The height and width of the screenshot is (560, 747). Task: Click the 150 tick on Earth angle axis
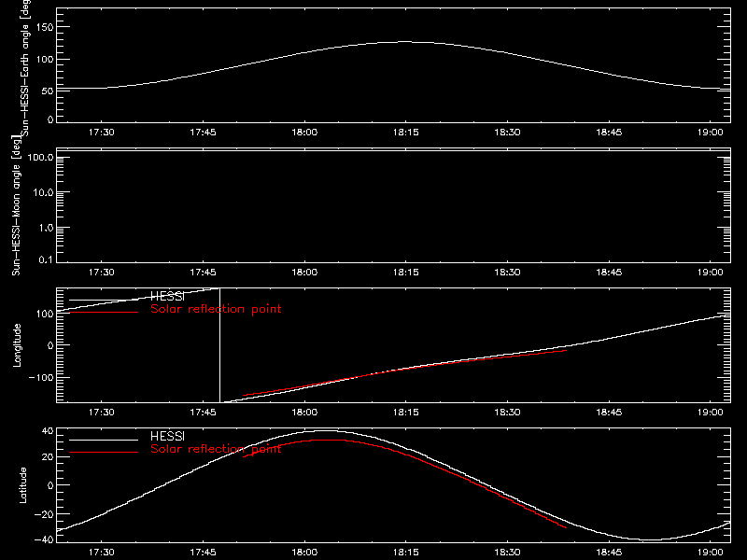[x=44, y=27]
